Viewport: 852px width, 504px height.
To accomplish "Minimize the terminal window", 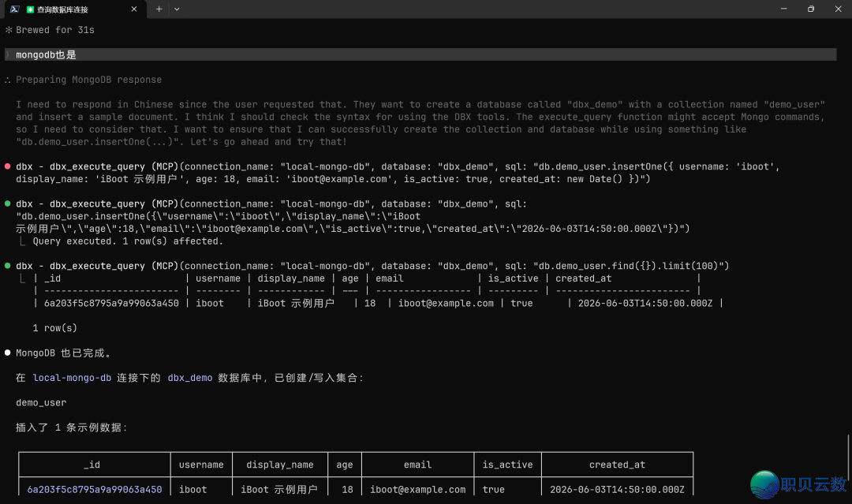I will coord(783,9).
